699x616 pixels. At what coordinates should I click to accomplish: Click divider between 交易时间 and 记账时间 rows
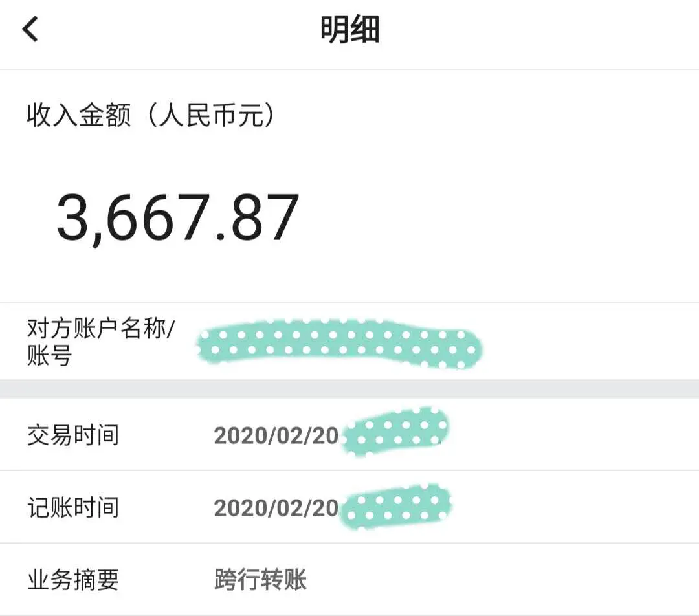(349, 470)
